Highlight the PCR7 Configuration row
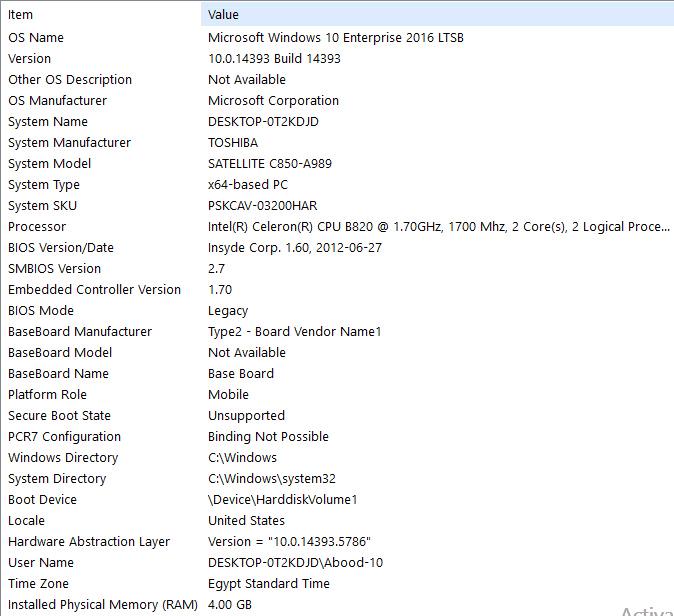 coord(64,437)
